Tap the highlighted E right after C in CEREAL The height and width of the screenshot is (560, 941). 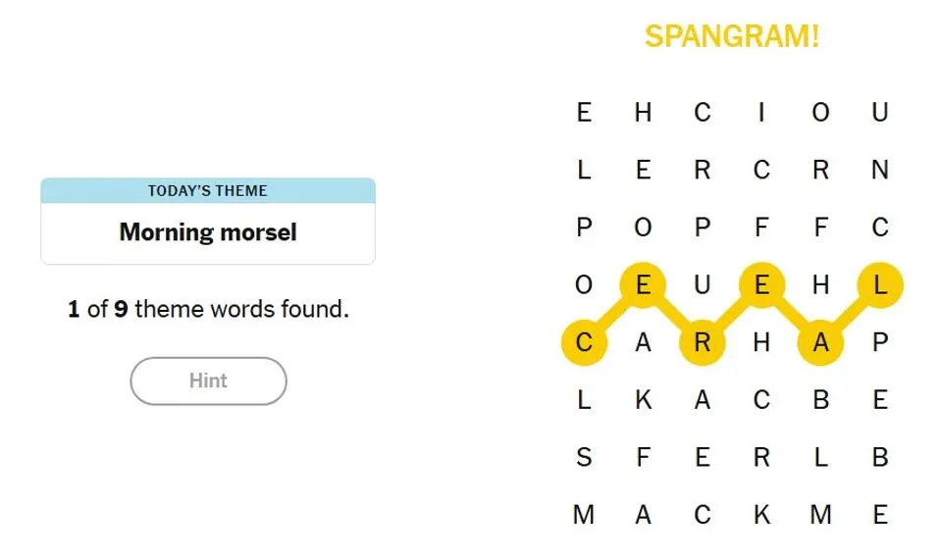tap(643, 285)
